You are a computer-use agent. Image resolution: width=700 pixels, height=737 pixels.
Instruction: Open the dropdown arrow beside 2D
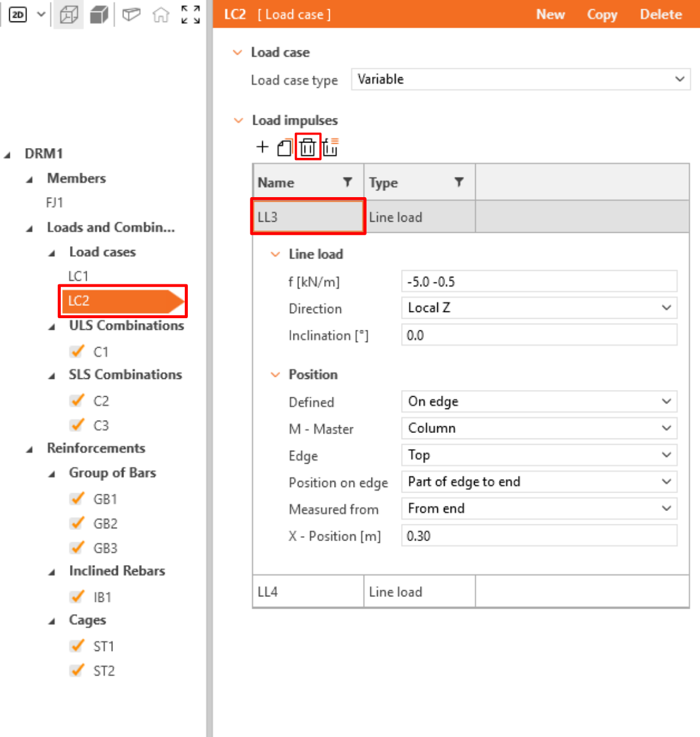(41, 14)
